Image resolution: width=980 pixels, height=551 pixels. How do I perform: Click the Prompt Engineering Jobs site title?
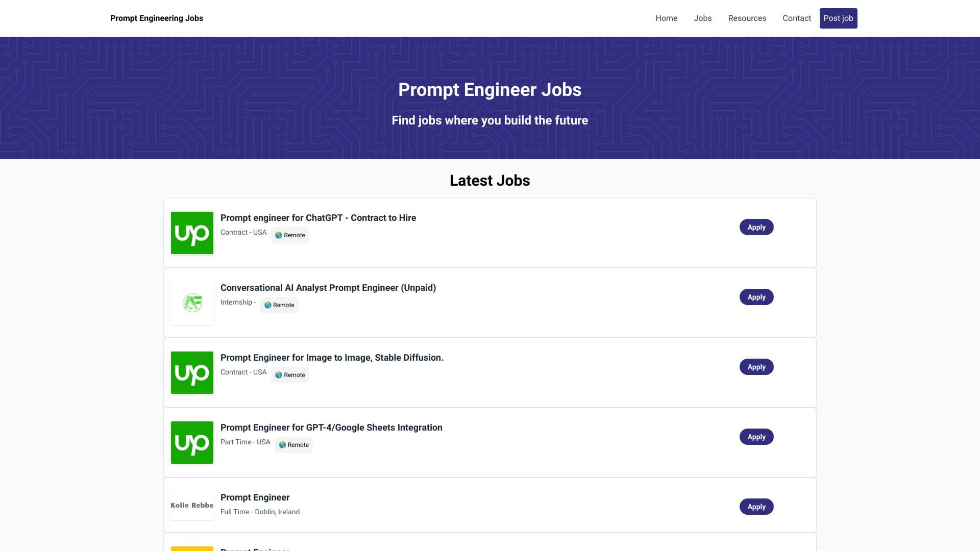pyautogui.click(x=156, y=18)
